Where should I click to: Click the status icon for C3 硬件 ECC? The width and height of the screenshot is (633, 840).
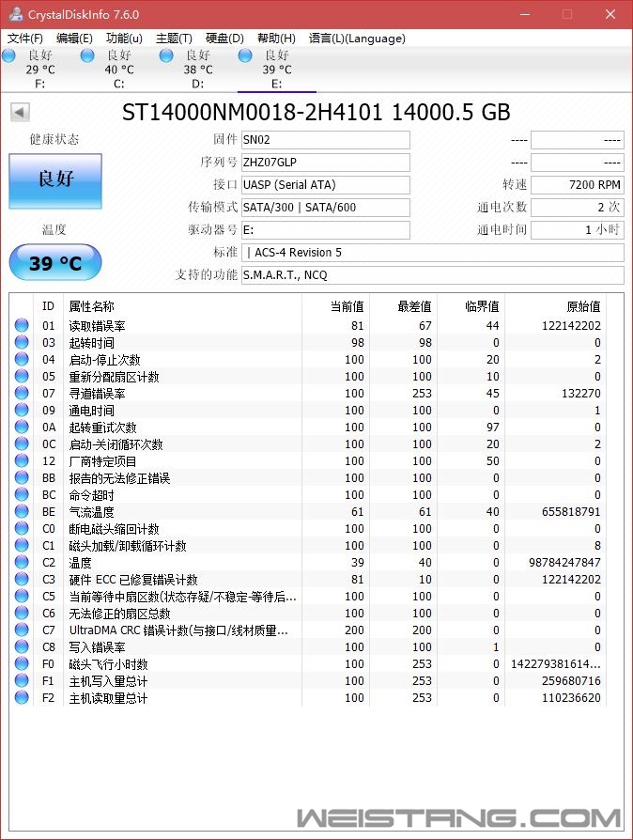click(x=22, y=579)
